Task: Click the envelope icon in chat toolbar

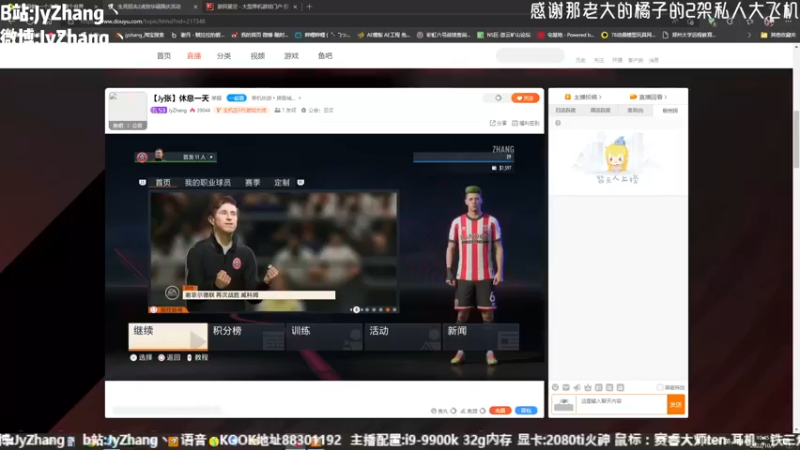Action: (x=566, y=388)
